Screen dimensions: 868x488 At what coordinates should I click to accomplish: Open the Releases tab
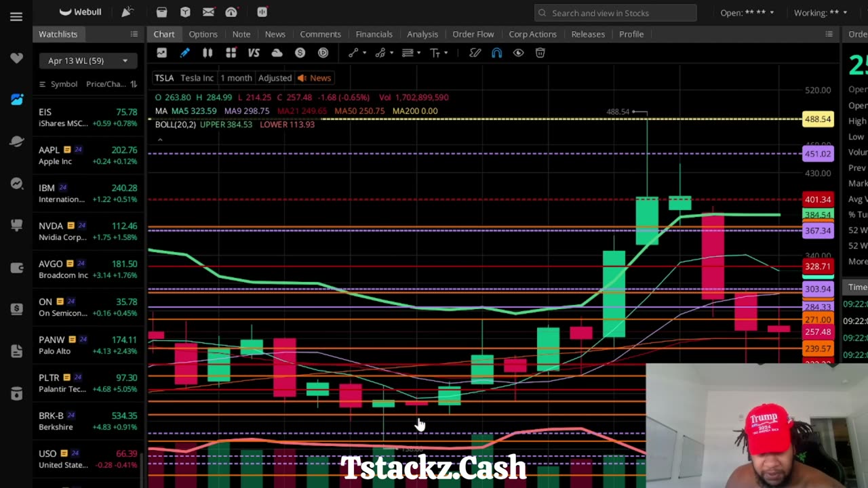(x=588, y=34)
